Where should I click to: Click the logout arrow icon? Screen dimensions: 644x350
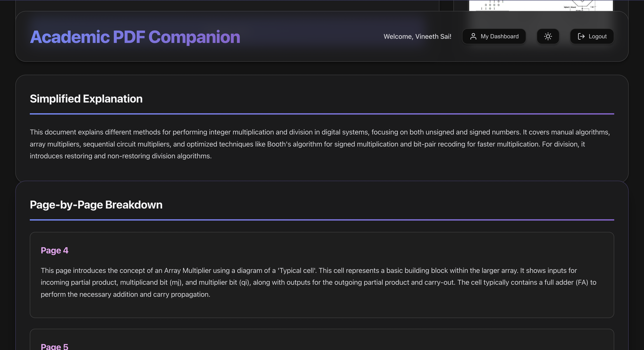pos(581,37)
